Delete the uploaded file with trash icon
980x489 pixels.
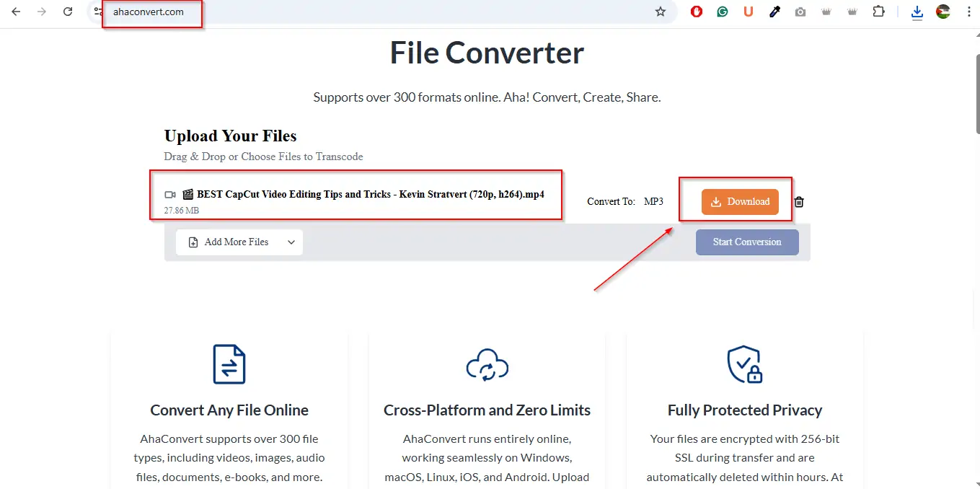[799, 202]
